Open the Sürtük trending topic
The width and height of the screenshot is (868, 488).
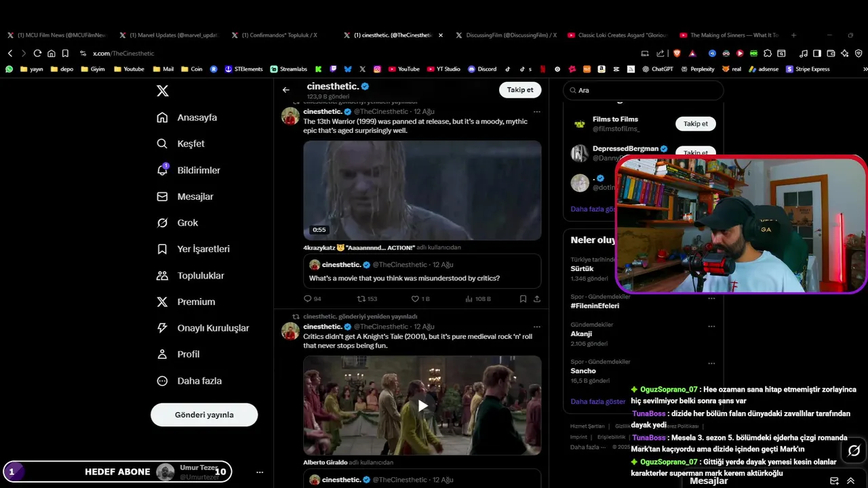pyautogui.click(x=582, y=269)
